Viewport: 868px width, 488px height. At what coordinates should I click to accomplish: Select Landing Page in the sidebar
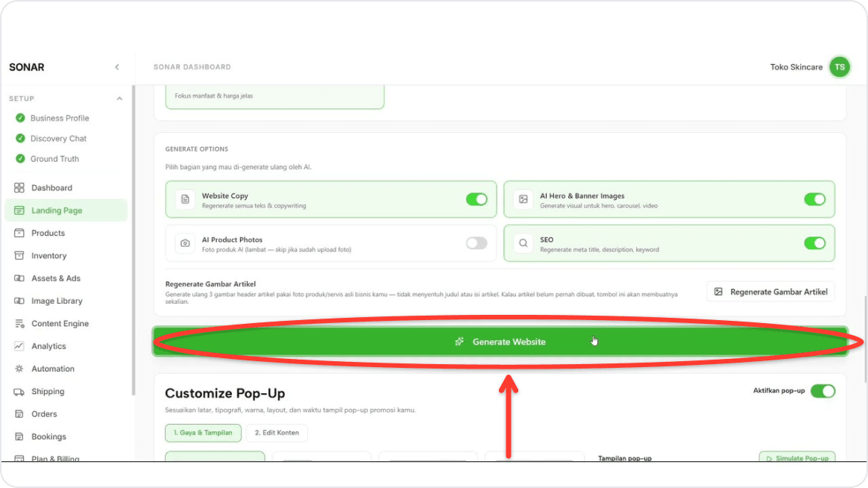pyautogui.click(x=57, y=210)
